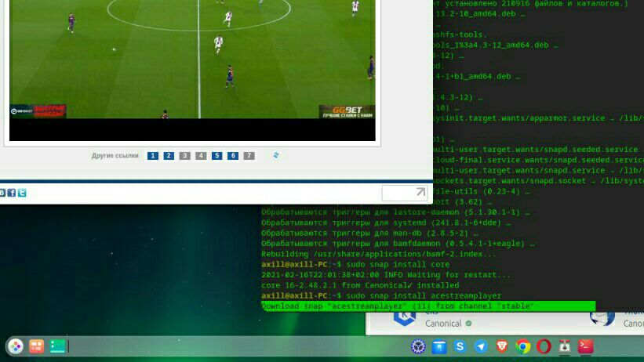Click the green verified badge next to Canonical
Viewport: 644px width, 362px height.
pos(468,324)
